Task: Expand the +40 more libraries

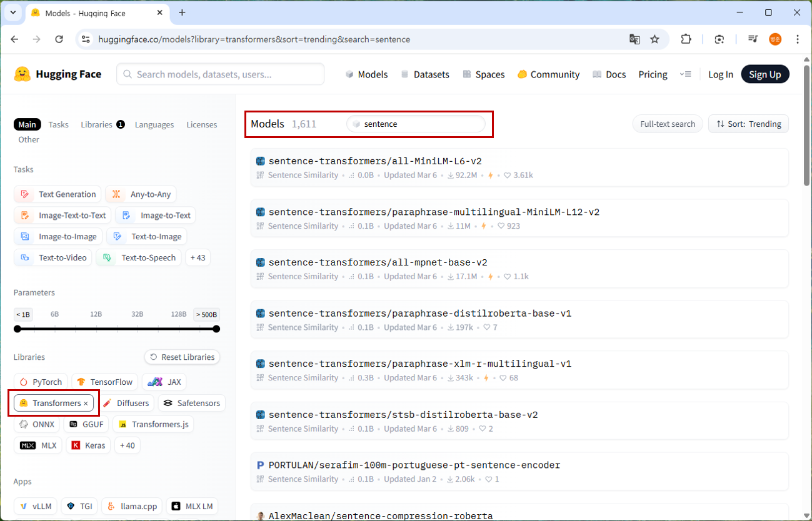Action: [x=128, y=445]
